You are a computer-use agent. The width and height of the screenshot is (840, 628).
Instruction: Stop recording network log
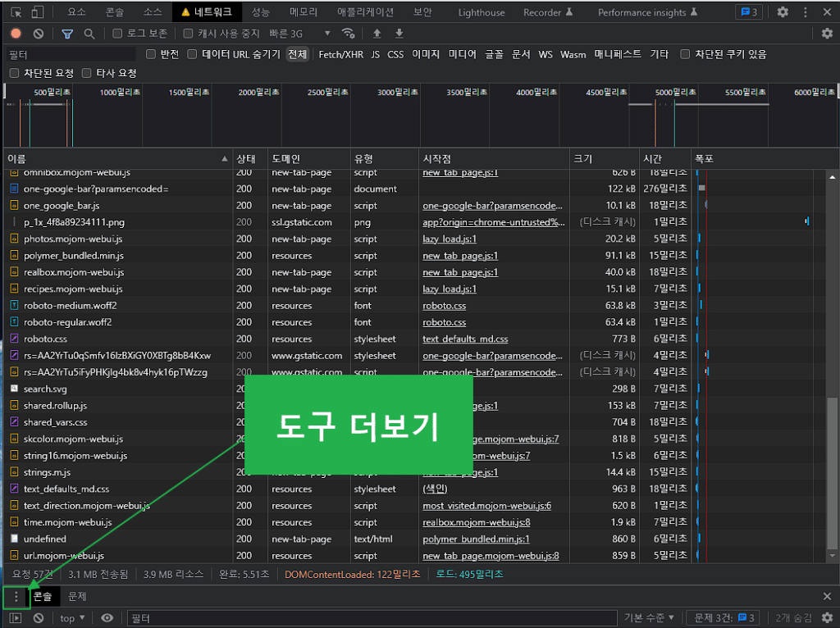pos(16,34)
